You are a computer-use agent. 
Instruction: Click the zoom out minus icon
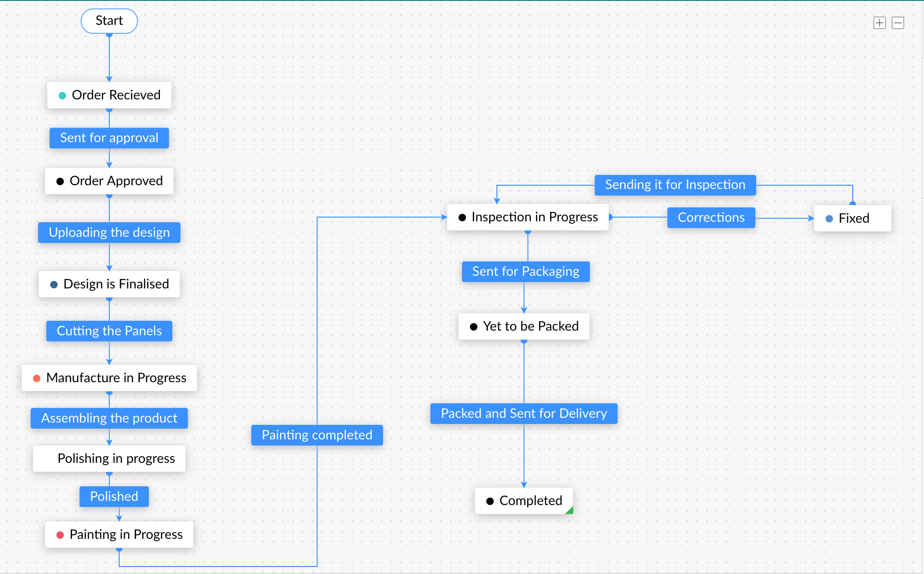(898, 23)
